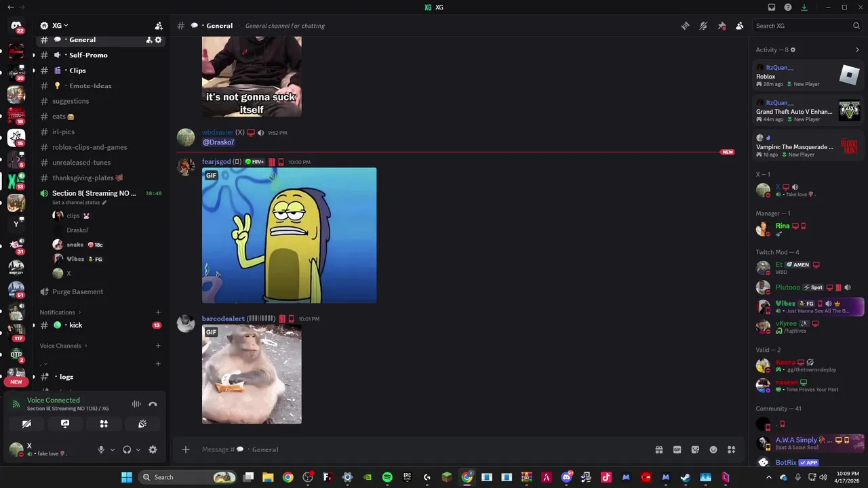The height and width of the screenshot is (488, 868).
Task: Disconnect from voice phone icon
Action: [x=153, y=404]
